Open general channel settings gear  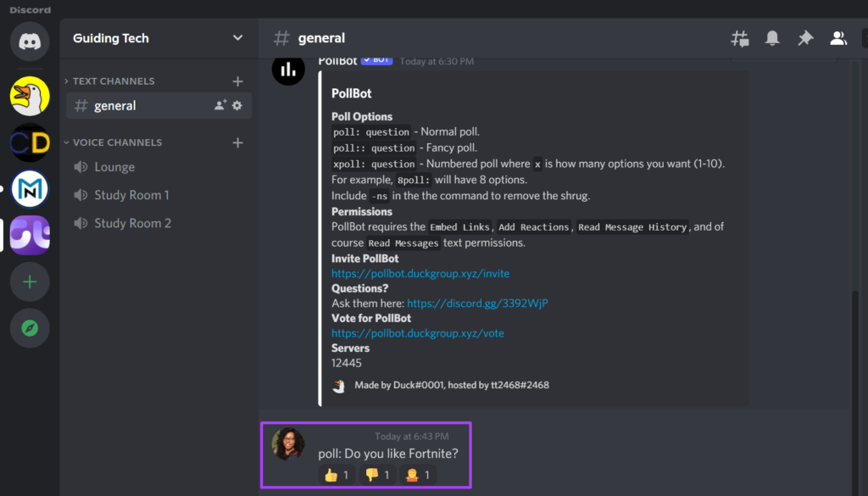pyautogui.click(x=237, y=105)
